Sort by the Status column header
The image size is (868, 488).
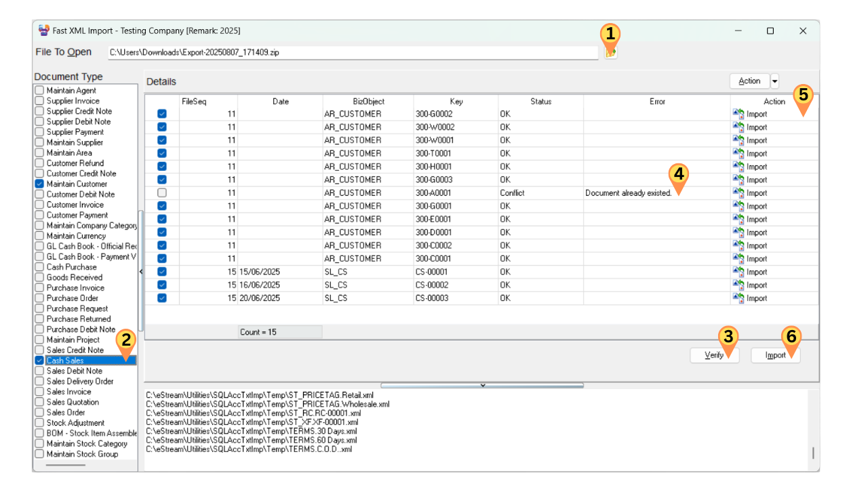(x=540, y=102)
